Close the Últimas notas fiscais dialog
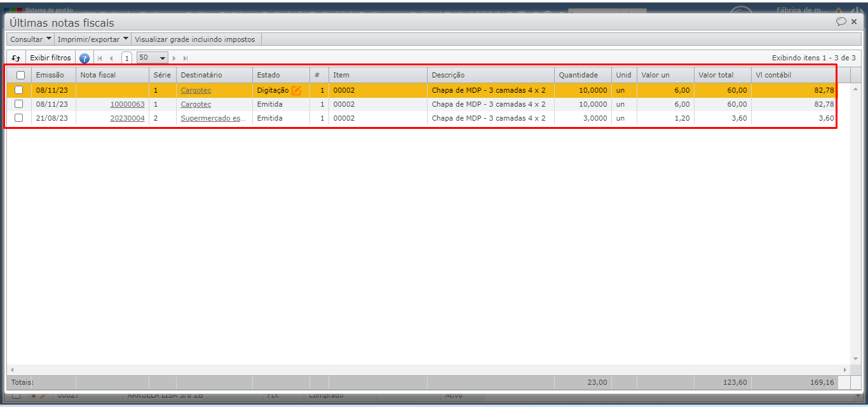This screenshot has height=407, width=868. click(854, 22)
